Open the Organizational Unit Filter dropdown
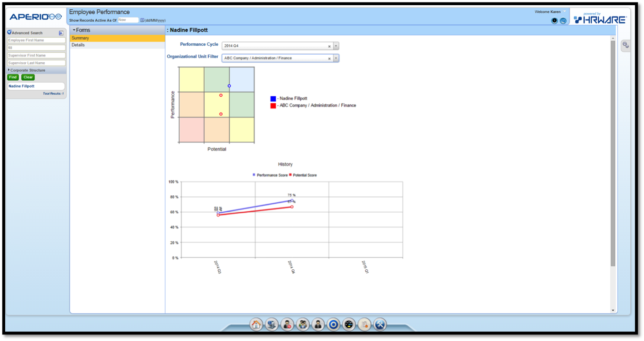Viewport: 644px width, 341px height. pos(335,58)
